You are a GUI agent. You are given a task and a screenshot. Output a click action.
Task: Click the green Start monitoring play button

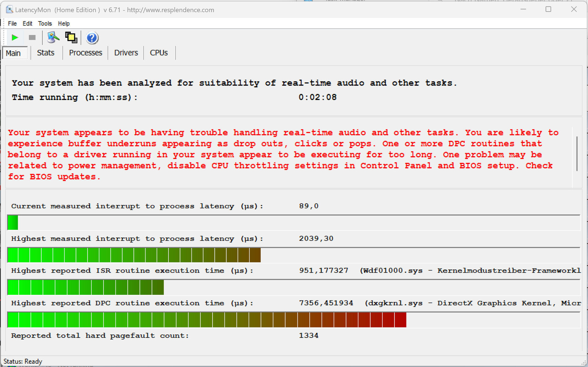point(14,38)
